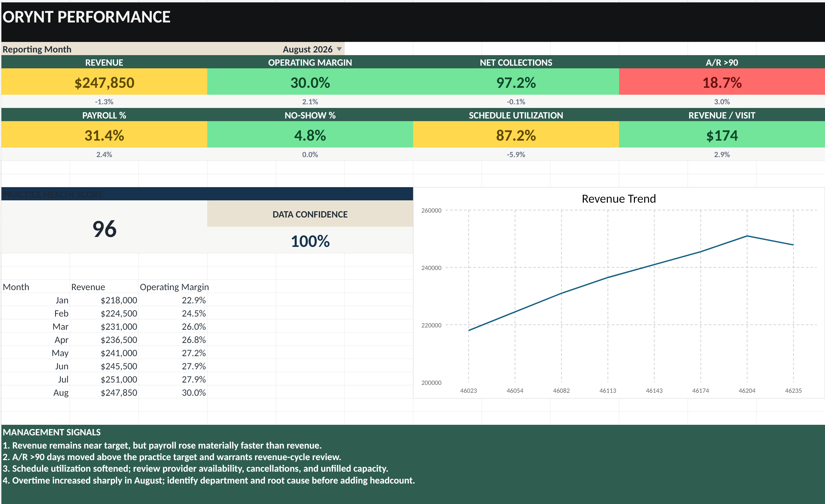
Task: Select the 'May' month cell
Action: [x=36, y=353]
